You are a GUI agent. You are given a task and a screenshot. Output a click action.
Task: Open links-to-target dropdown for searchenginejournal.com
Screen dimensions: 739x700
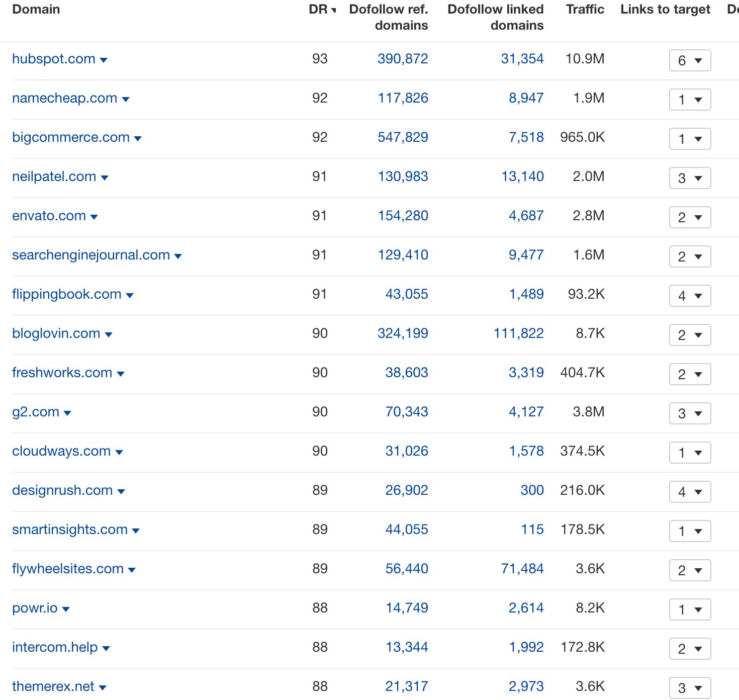pyautogui.click(x=690, y=256)
